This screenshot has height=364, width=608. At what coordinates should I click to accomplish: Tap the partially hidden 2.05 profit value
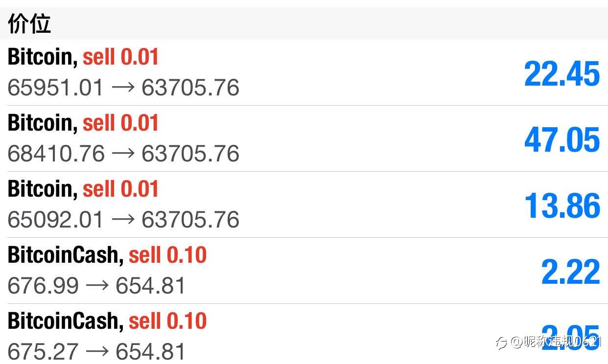pos(570,337)
